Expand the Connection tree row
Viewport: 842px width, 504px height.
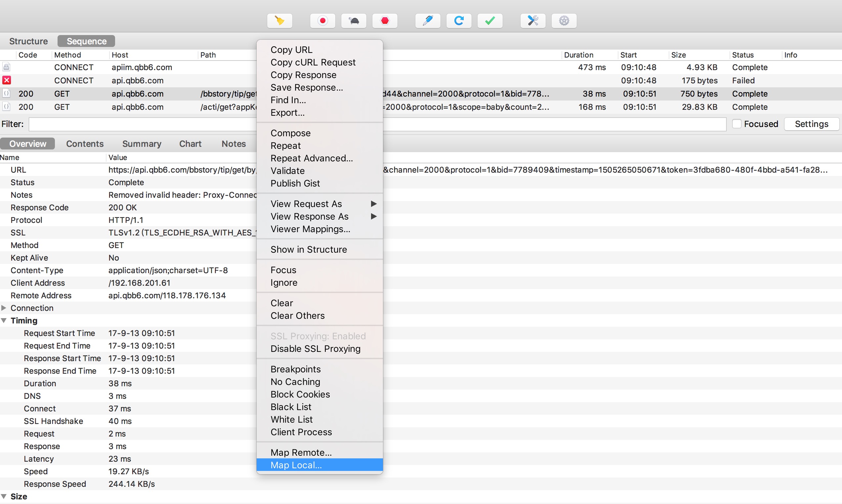[x=4, y=308]
